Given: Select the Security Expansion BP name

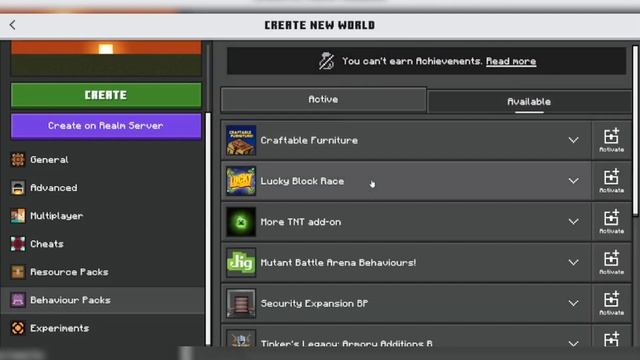Looking at the screenshot, I should 314,304.
